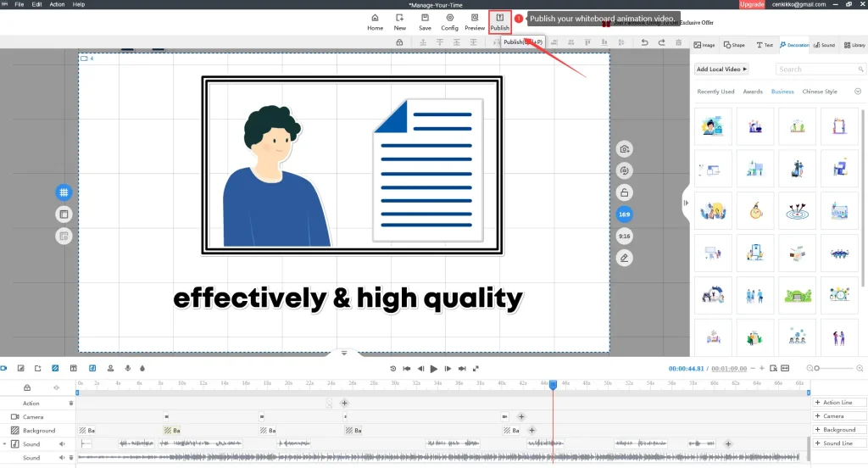Click the undo arrow icon
This screenshot has width=868, height=468.
tap(644, 42)
